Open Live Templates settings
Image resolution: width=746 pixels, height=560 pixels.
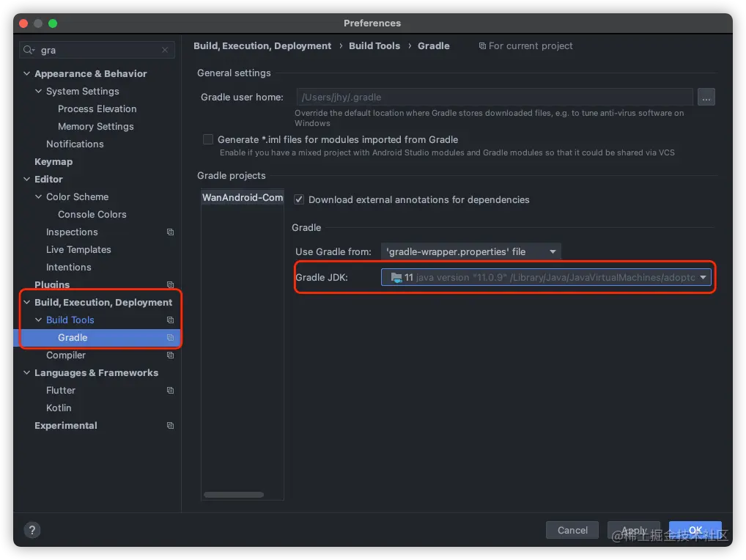click(x=78, y=249)
